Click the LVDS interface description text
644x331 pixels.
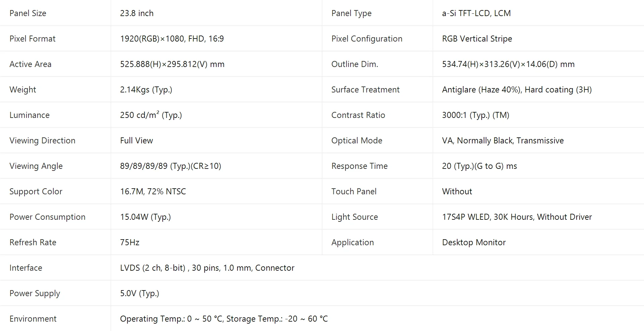(x=207, y=268)
